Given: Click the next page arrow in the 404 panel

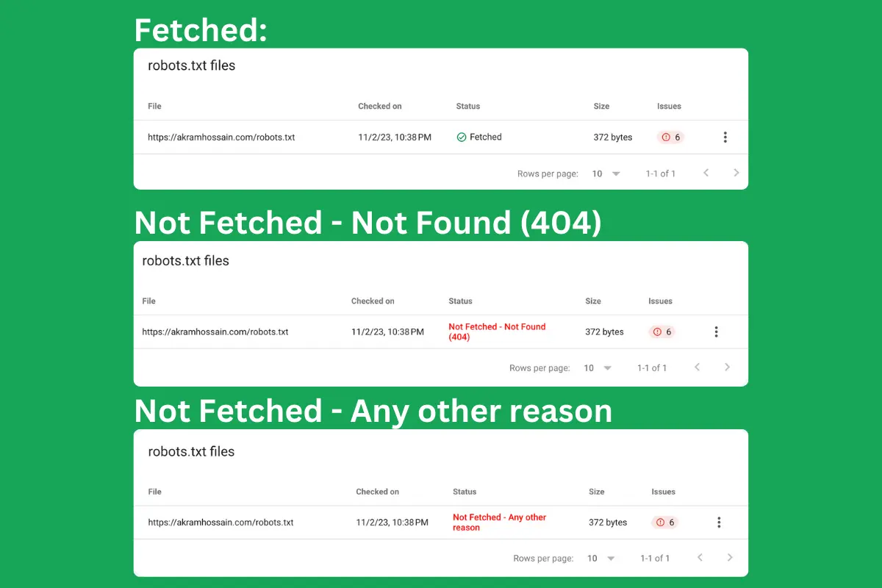Looking at the screenshot, I should (727, 367).
